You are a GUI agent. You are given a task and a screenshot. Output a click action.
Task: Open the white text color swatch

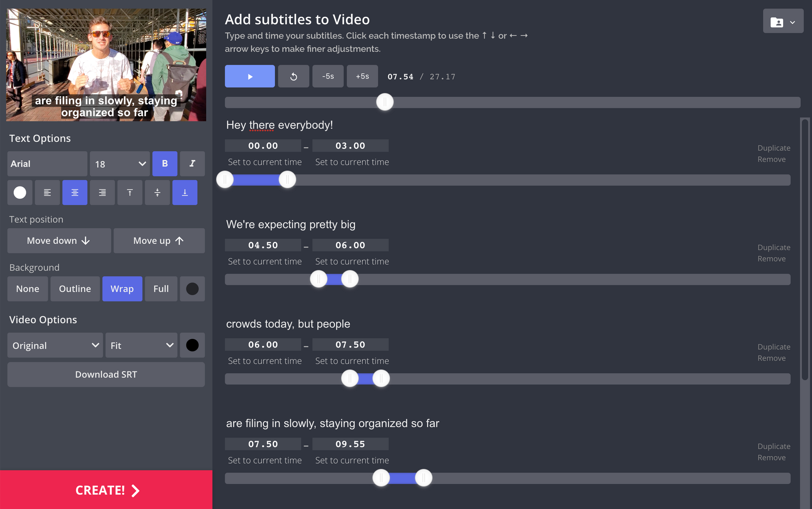20,193
